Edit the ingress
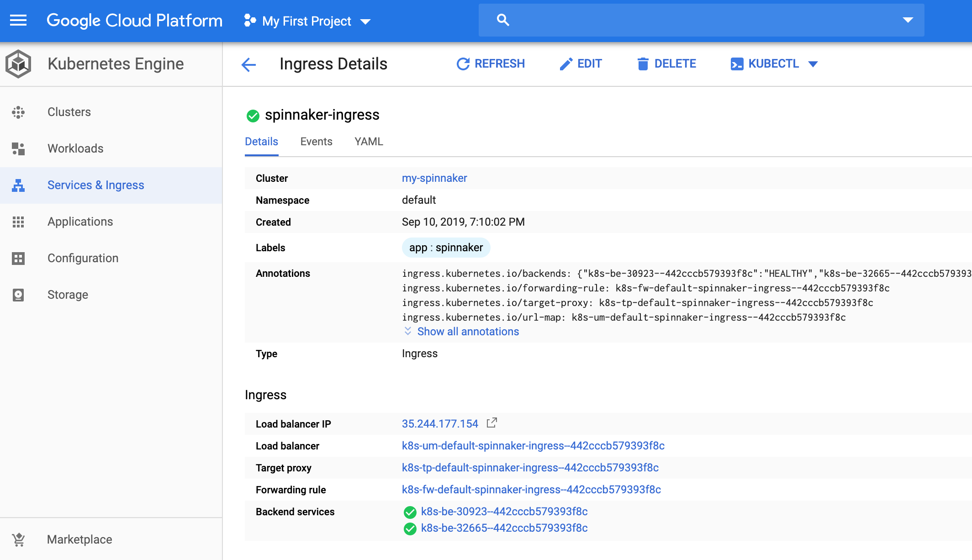Screen dimensions: 972x560 581,64
